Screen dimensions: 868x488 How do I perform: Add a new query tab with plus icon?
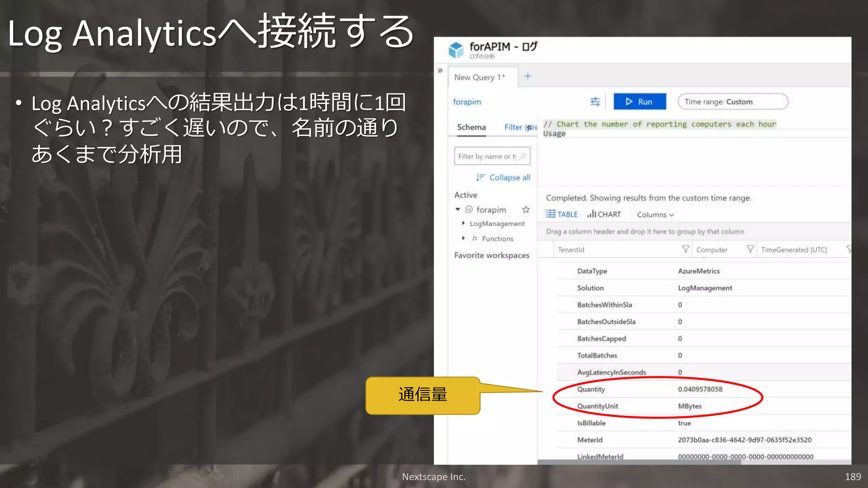(x=528, y=76)
